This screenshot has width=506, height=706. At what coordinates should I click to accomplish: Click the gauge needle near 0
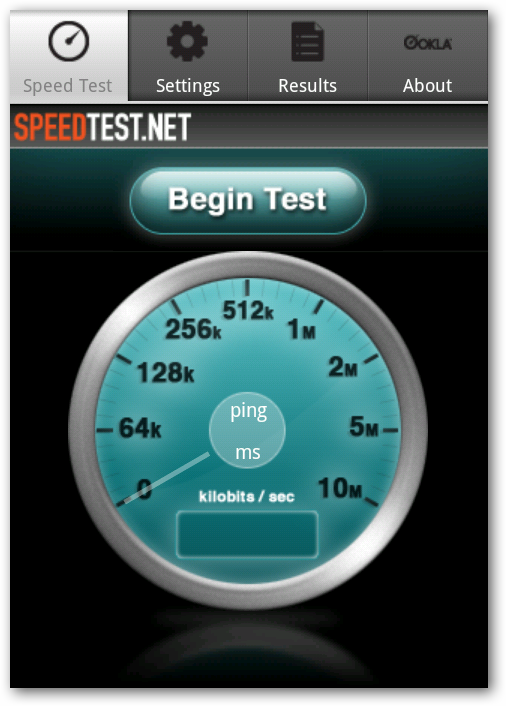click(x=165, y=478)
